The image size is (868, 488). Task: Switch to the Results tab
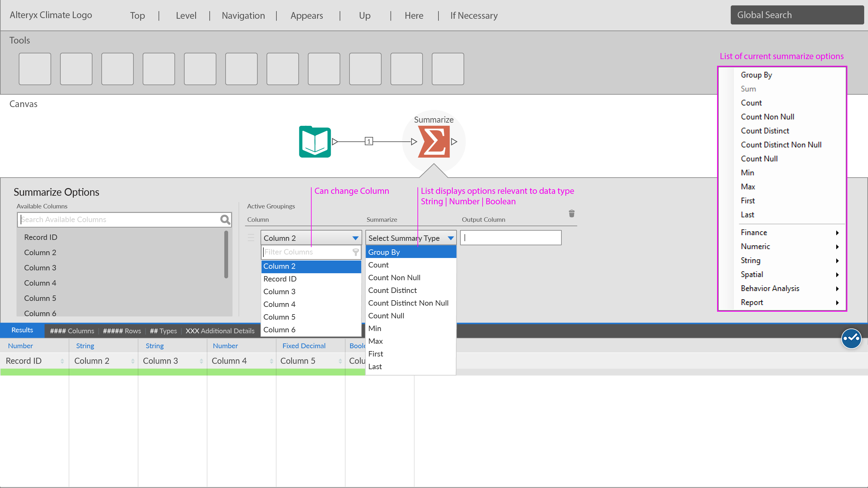click(22, 330)
